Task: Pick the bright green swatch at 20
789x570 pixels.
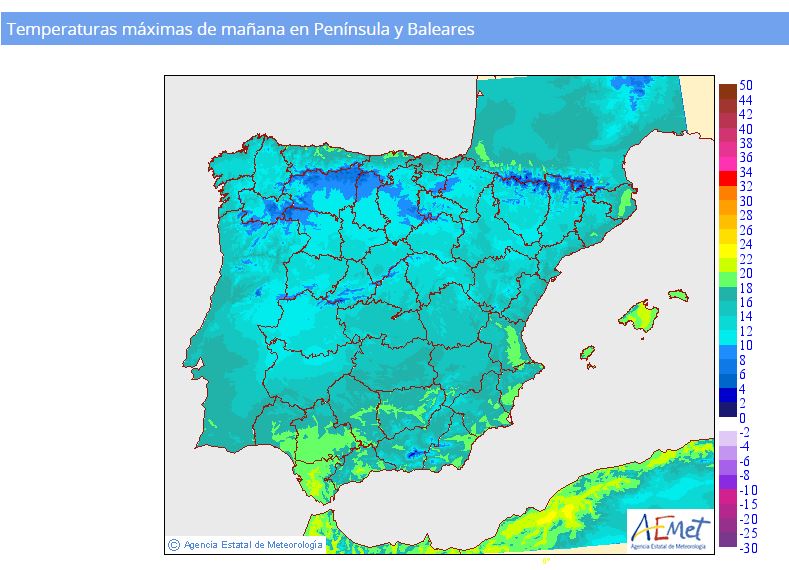Action: [x=727, y=279]
